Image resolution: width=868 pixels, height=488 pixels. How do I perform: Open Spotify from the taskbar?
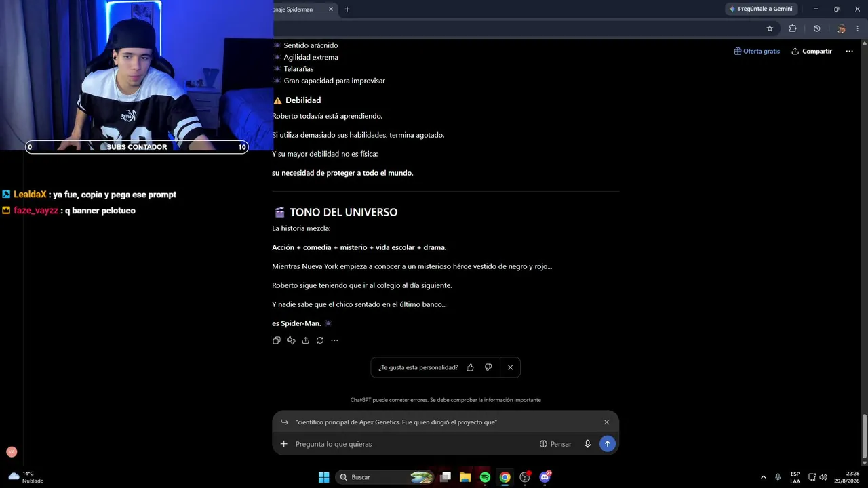pyautogui.click(x=485, y=477)
